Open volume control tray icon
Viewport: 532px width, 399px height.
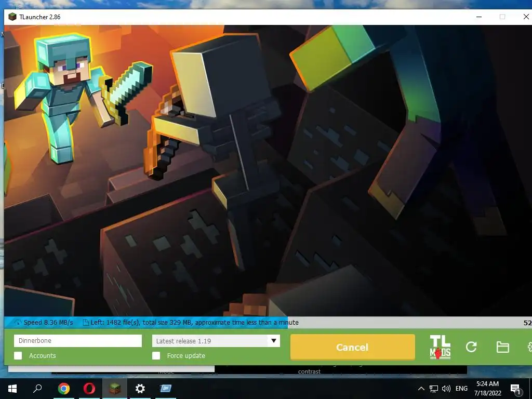pos(446,389)
